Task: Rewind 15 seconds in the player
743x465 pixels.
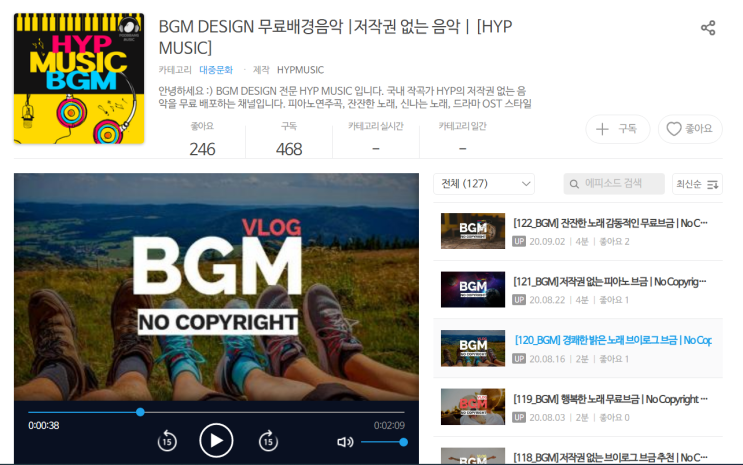Action: point(167,441)
